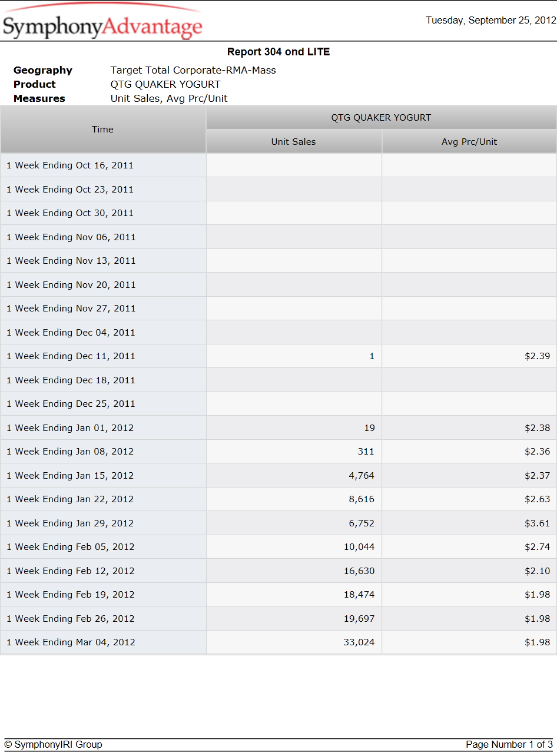Click the © SymphonyIRI Group footer text
Viewport: 557px width, 756px height.
(53, 745)
